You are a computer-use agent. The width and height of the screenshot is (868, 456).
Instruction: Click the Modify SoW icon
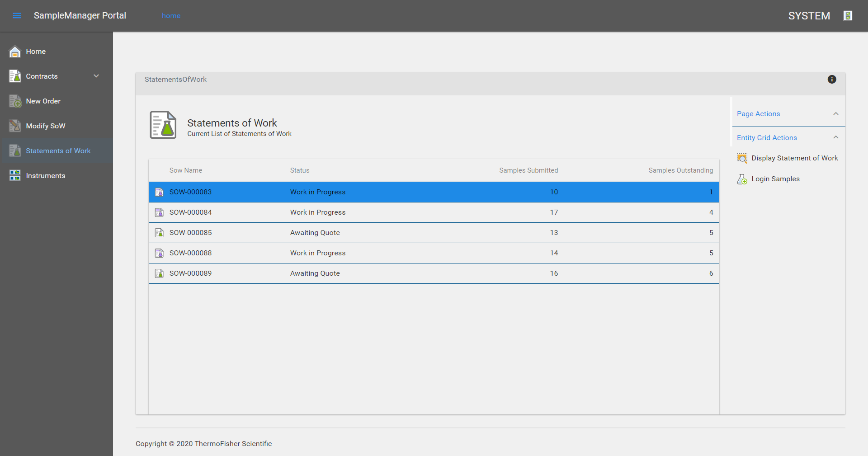pos(15,126)
